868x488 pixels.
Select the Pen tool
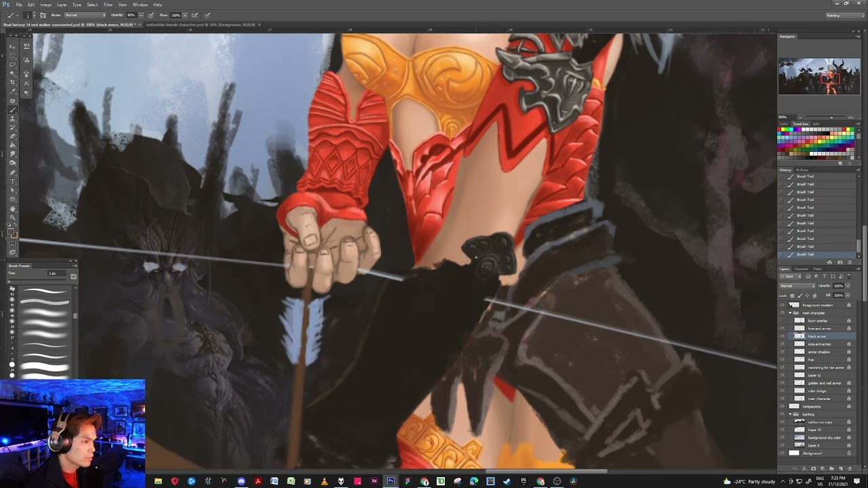pyautogui.click(x=13, y=172)
